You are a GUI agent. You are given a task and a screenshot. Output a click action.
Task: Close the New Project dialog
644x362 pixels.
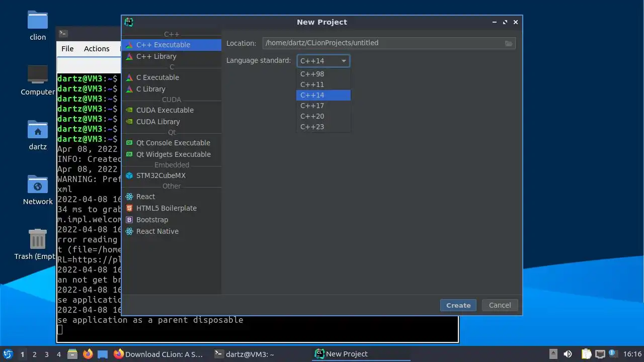pyautogui.click(x=516, y=22)
